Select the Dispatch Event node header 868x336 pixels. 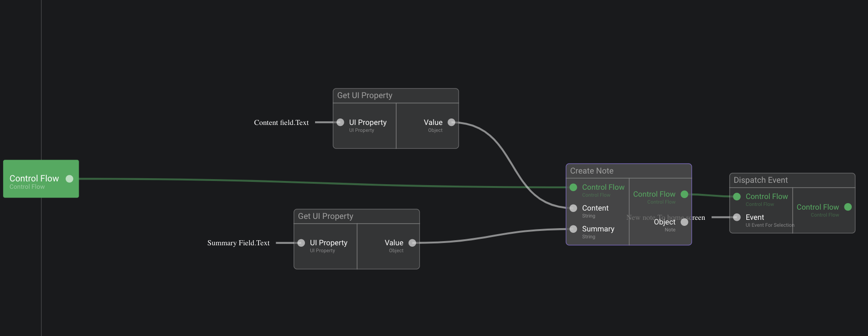point(761,180)
